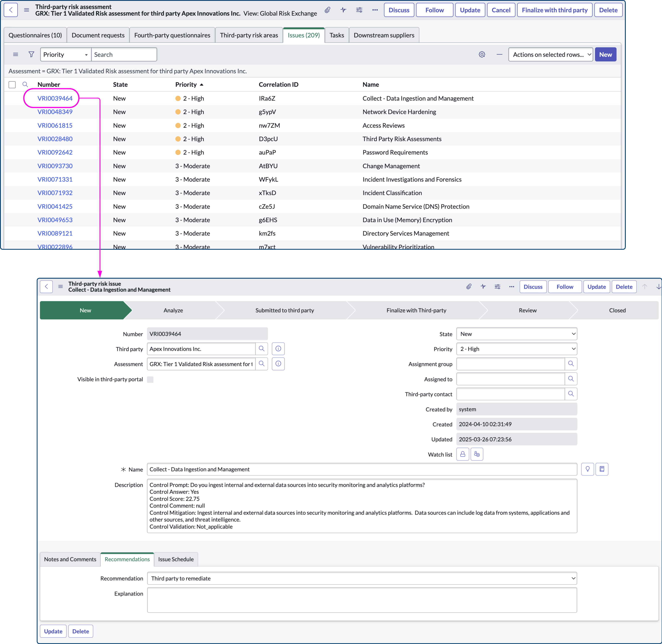Click the Name input field
The width and height of the screenshot is (662, 644).
click(x=362, y=469)
